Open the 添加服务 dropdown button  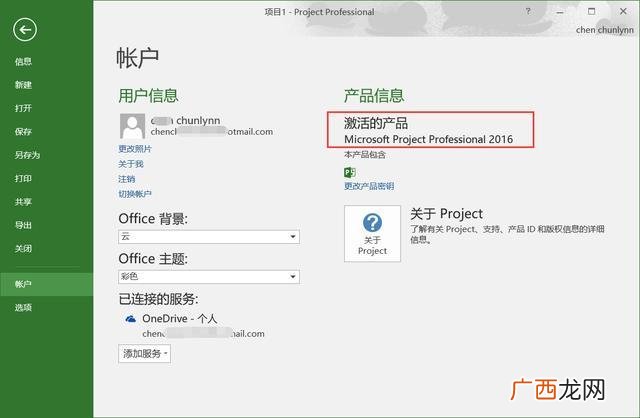[144, 354]
